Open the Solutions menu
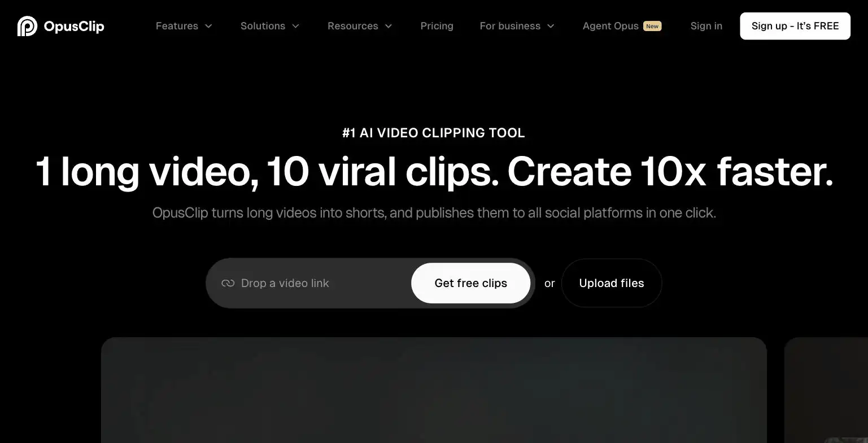The width and height of the screenshot is (868, 443). click(x=270, y=26)
